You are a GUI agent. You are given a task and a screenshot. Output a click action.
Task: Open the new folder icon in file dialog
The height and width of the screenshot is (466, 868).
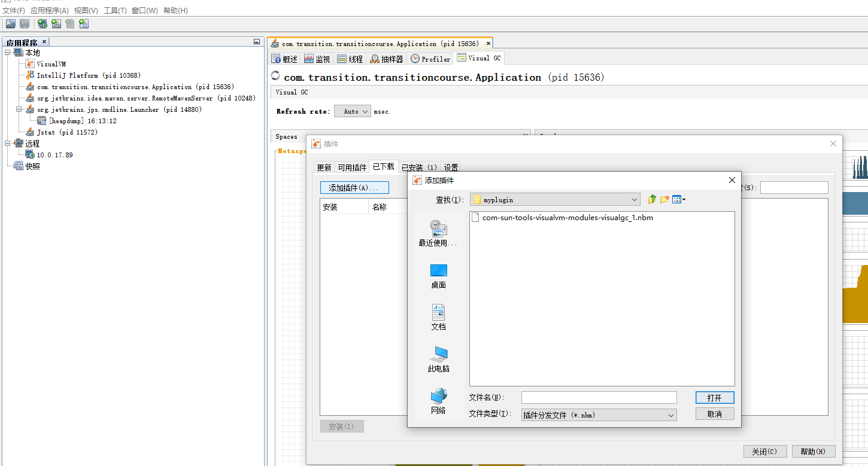664,199
